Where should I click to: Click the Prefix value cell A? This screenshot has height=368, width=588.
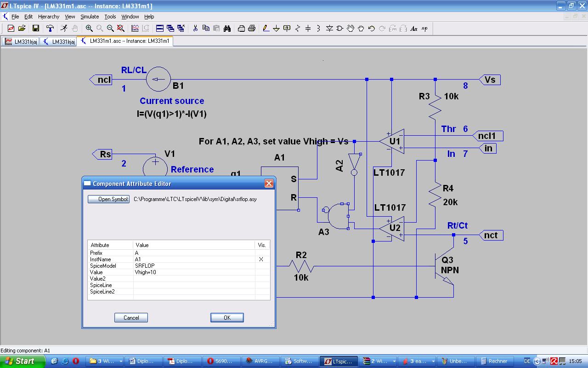pyautogui.click(x=194, y=253)
